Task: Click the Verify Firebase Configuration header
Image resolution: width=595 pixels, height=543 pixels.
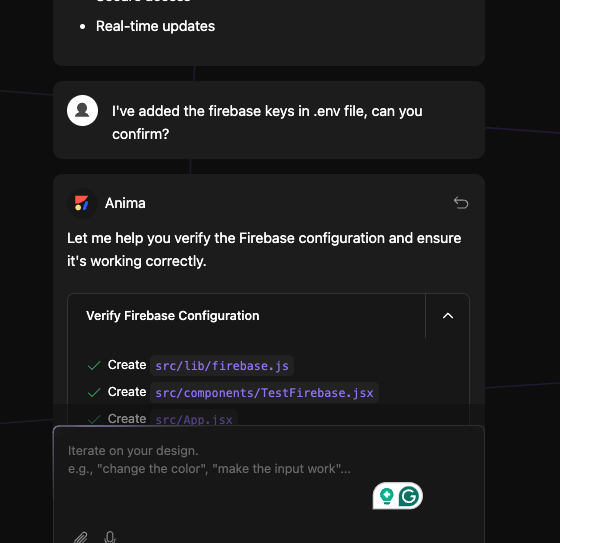Action: pyautogui.click(x=172, y=316)
